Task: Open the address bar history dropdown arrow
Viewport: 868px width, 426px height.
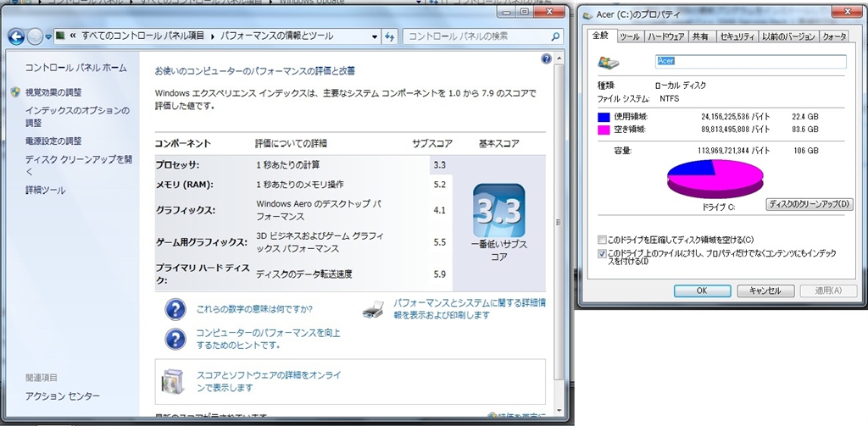Action: (374, 36)
